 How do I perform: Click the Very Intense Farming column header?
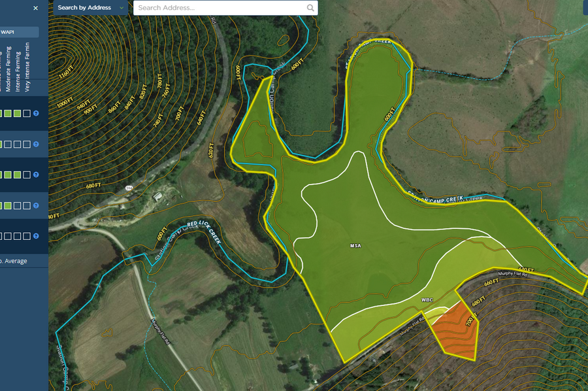point(27,67)
